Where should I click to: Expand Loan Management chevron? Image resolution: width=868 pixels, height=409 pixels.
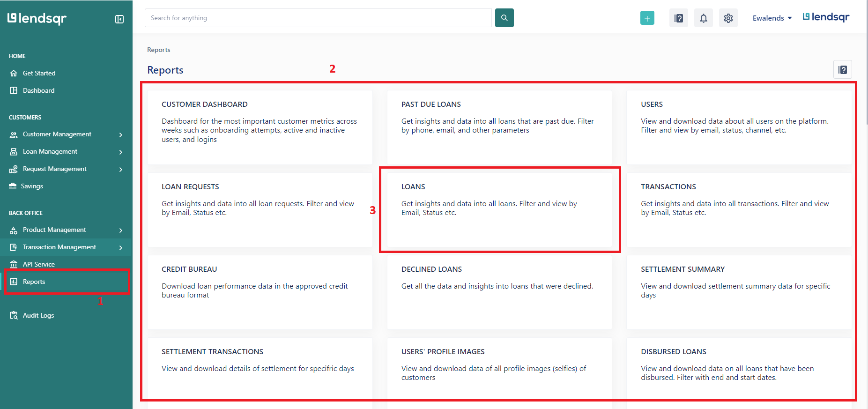coord(121,152)
